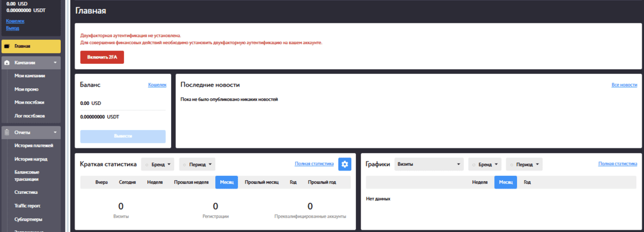Open the Кошелек link in Баланс panel

tap(157, 85)
